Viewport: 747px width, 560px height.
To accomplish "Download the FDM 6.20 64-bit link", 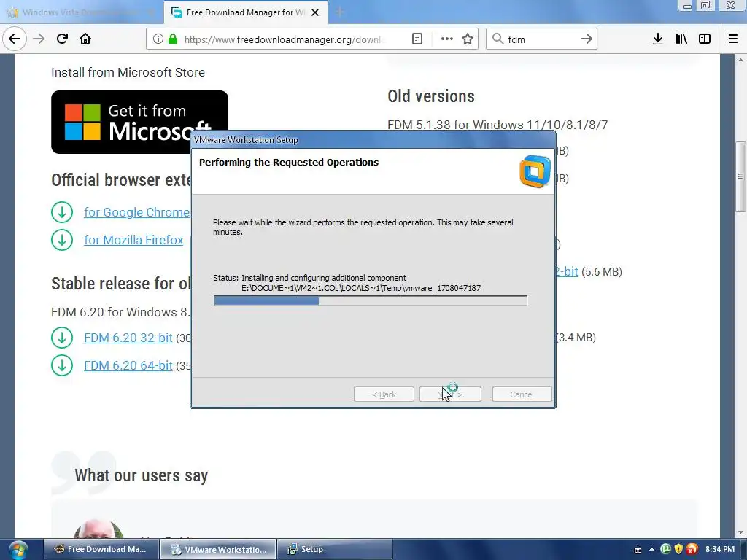I will click(x=128, y=366).
